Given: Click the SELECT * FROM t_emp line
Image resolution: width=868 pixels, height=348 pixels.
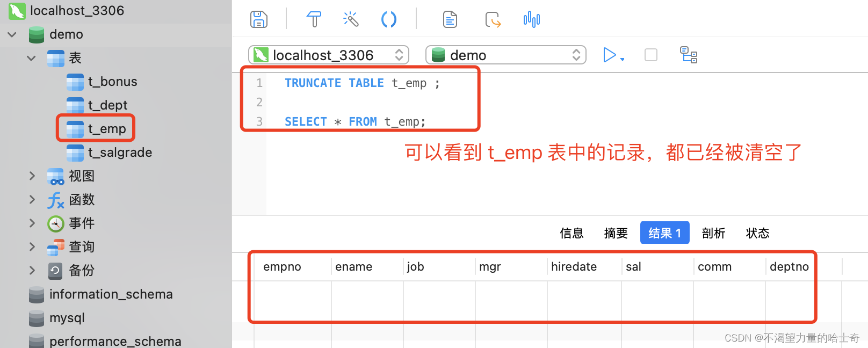Looking at the screenshot, I should [x=355, y=122].
